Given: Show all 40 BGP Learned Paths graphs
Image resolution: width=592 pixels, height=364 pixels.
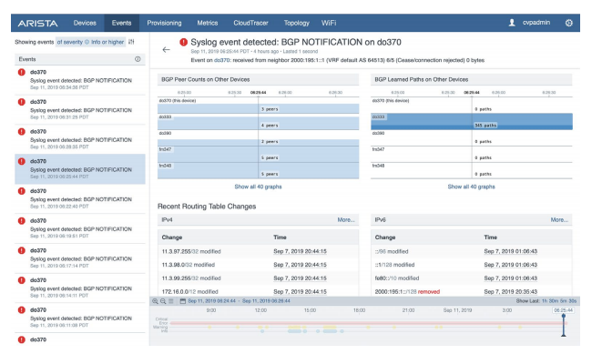Looking at the screenshot, I should 471,187.
